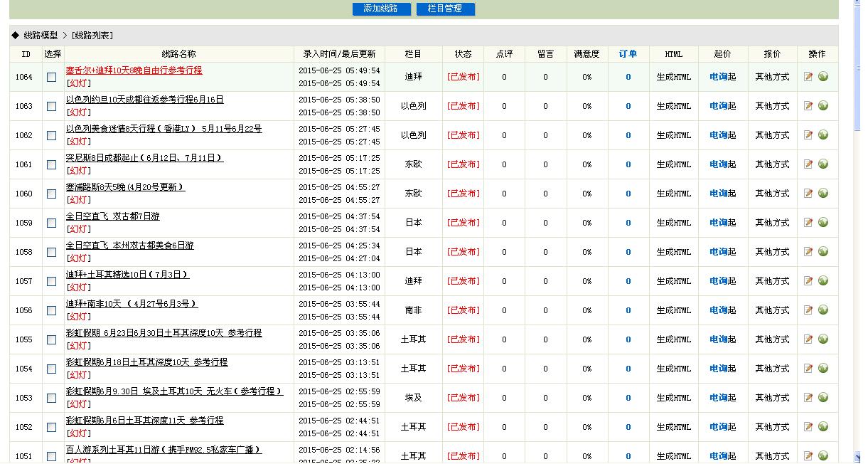Screen dimensions: 868x464
Task: Click globe icon for row 1056
Action: coord(823,310)
